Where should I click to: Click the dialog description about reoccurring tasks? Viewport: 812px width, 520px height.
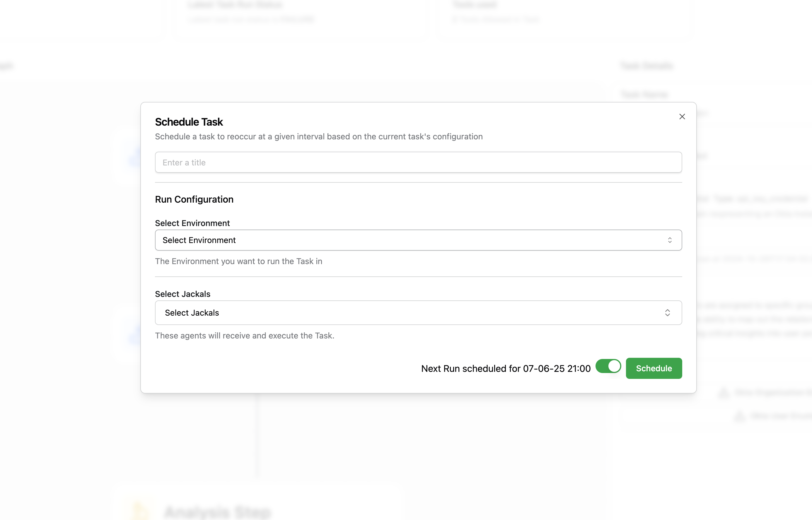point(318,137)
